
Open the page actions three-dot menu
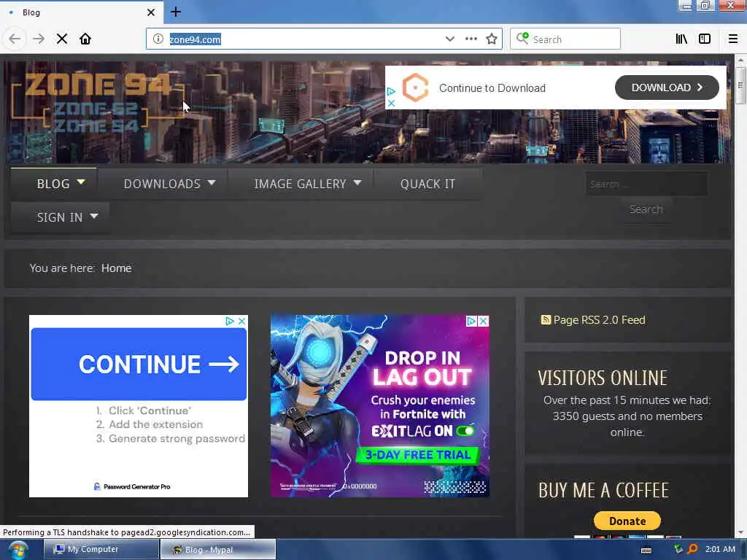coord(471,39)
